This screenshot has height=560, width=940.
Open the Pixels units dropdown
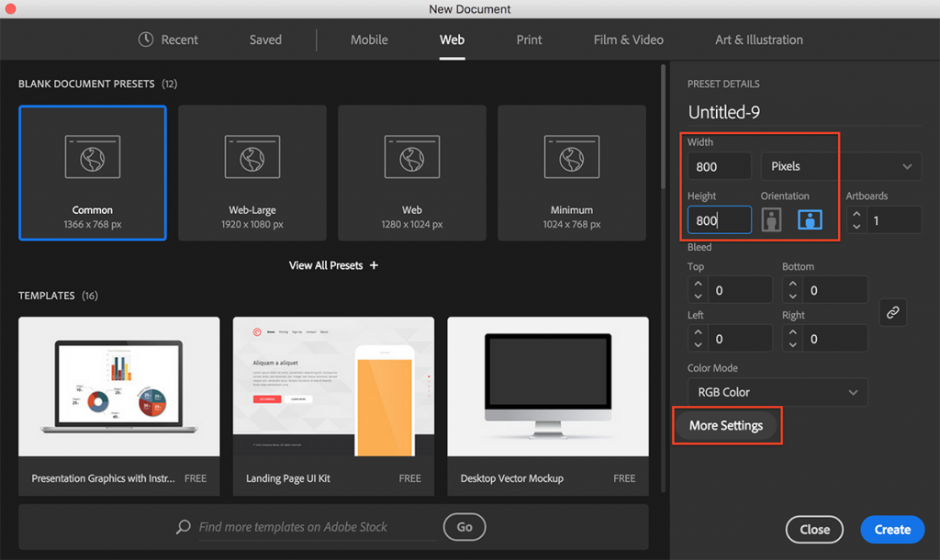[798, 166]
